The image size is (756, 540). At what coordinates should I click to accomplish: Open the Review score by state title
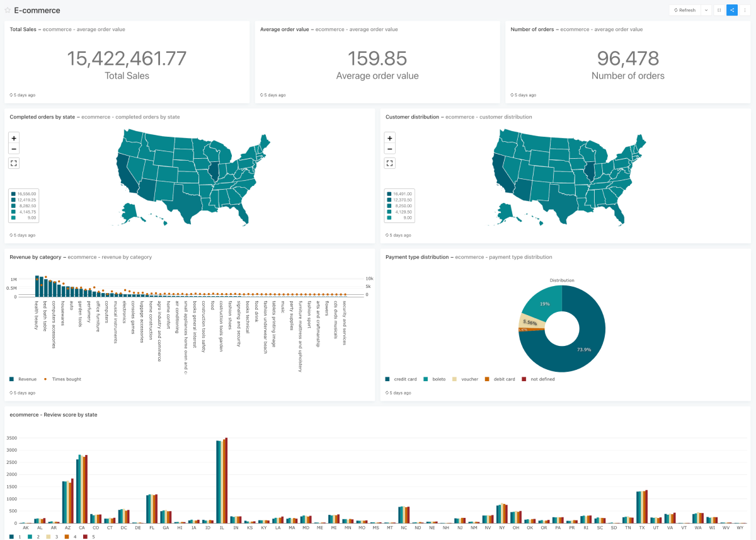54,415
